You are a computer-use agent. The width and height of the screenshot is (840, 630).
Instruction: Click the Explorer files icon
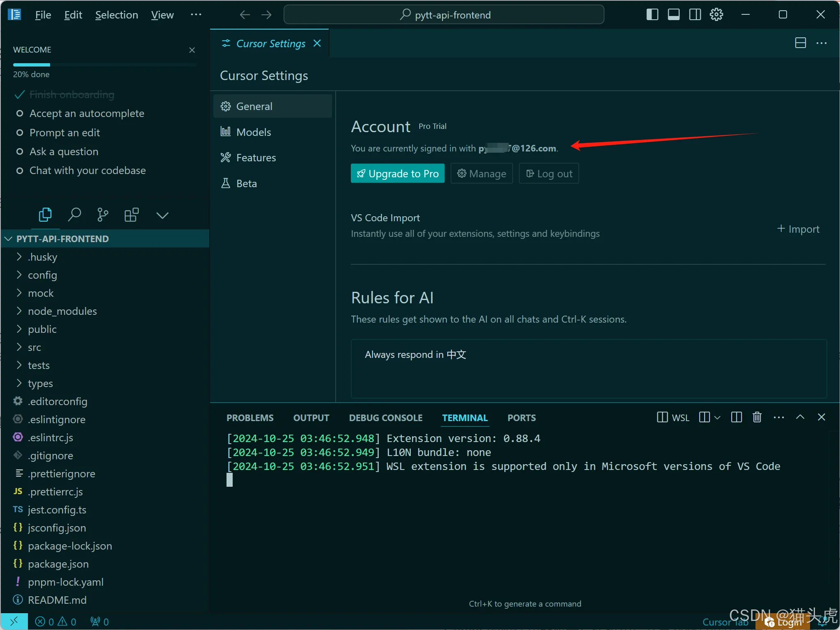tap(45, 215)
